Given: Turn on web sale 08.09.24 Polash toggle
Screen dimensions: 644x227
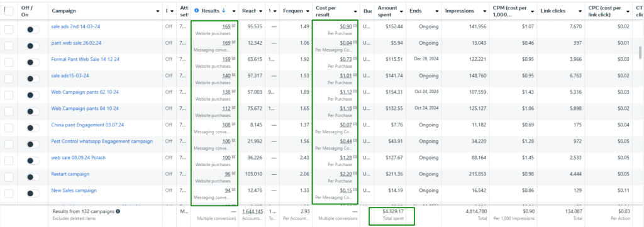Looking at the screenshot, I should tap(33, 160).
